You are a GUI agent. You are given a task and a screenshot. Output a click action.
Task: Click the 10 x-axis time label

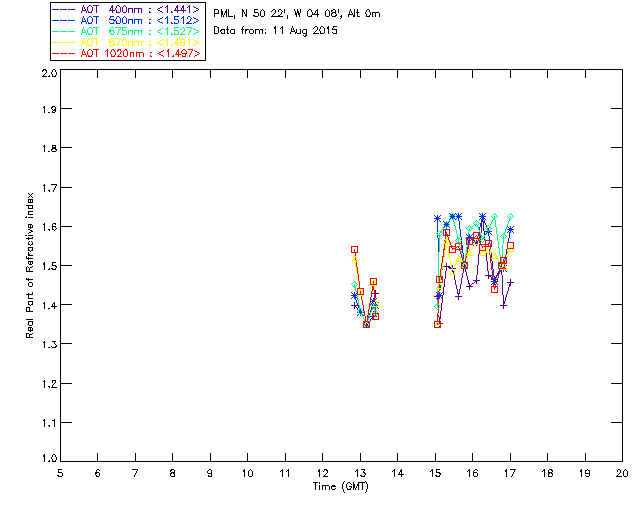247,473
